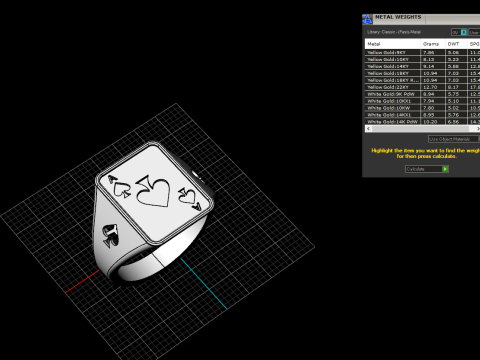
Task: Click the table's scroll left arrow
Action: click(368, 128)
